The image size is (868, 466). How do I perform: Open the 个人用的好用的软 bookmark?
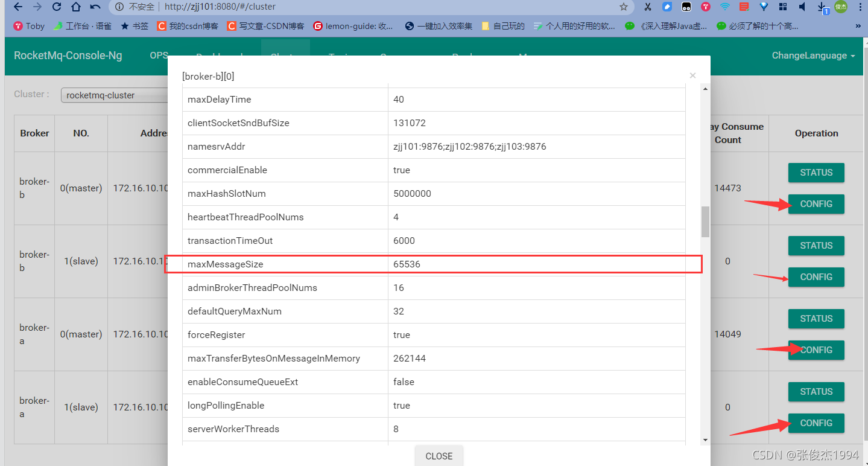coord(574,26)
